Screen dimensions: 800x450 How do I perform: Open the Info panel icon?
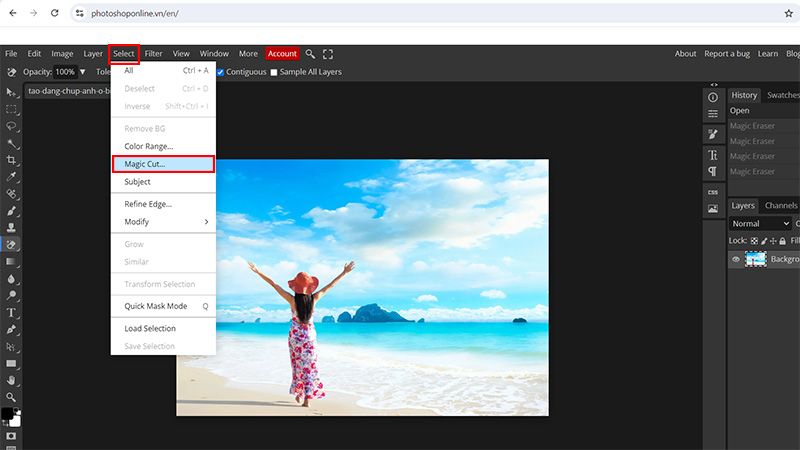point(713,97)
